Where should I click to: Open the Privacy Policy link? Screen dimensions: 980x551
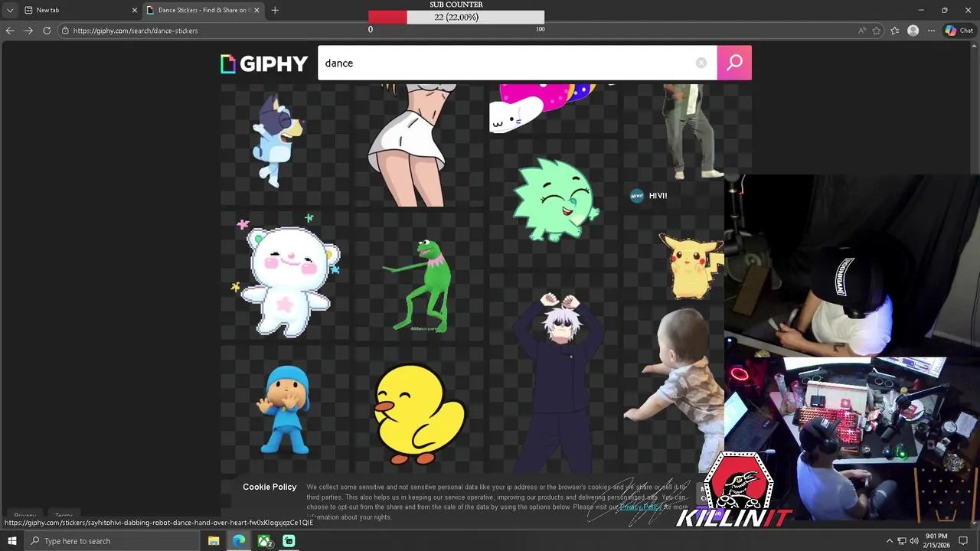click(641, 507)
